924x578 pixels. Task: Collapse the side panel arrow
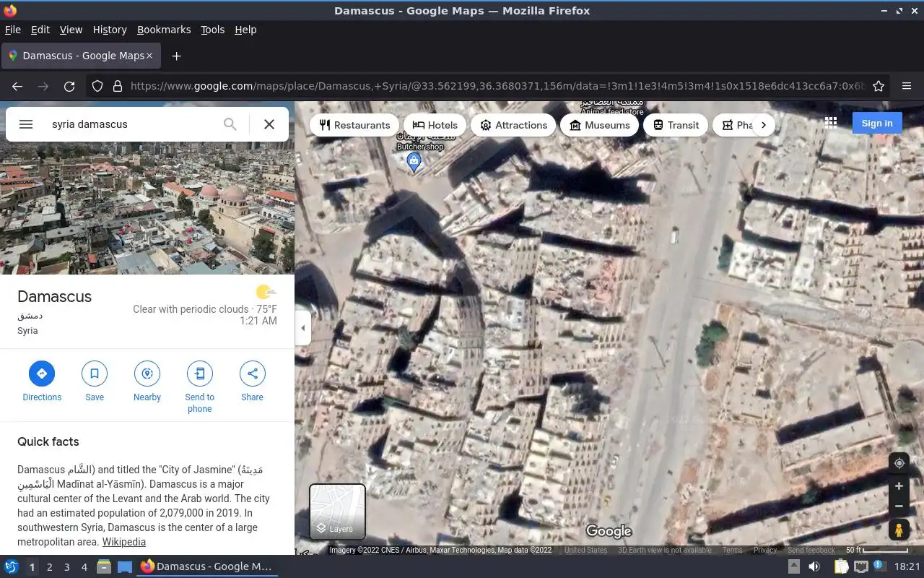[x=303, y=328]
